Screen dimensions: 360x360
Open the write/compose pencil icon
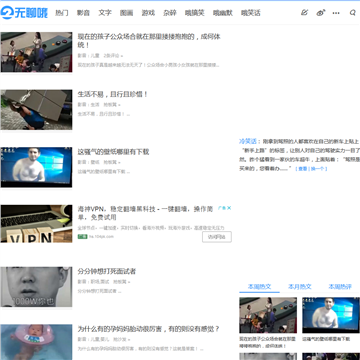(304, 13)
